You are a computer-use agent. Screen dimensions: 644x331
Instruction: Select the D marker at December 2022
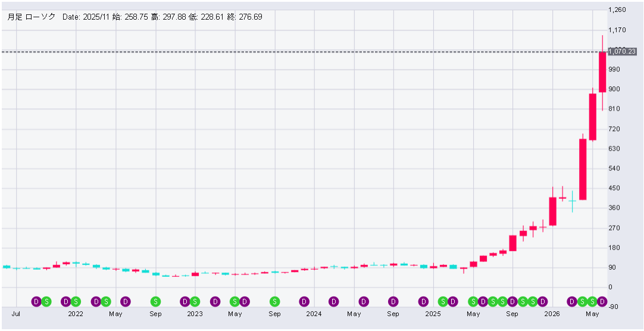click(185, 302)
